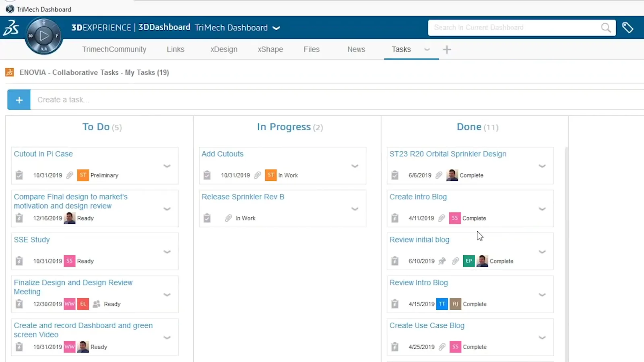Image resolution: width=644 pixels, height=362 pixels.
Task: Click the To Do column heading
Action: click(x=102, y=127)
